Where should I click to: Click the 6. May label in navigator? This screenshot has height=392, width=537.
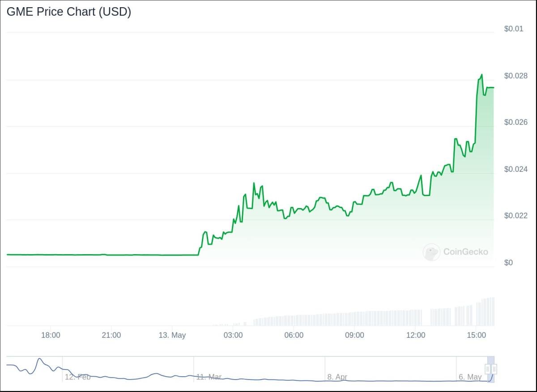[x=470, y=377]
